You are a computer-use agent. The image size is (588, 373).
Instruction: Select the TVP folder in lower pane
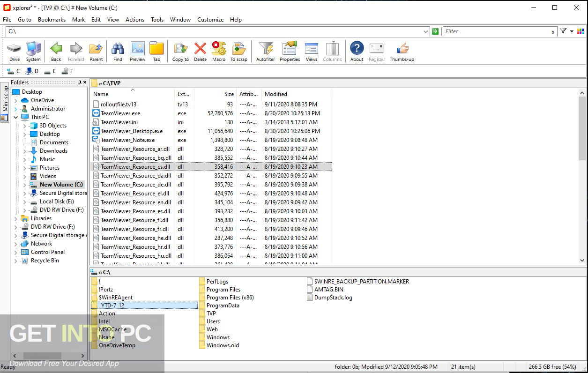[211, 313]
